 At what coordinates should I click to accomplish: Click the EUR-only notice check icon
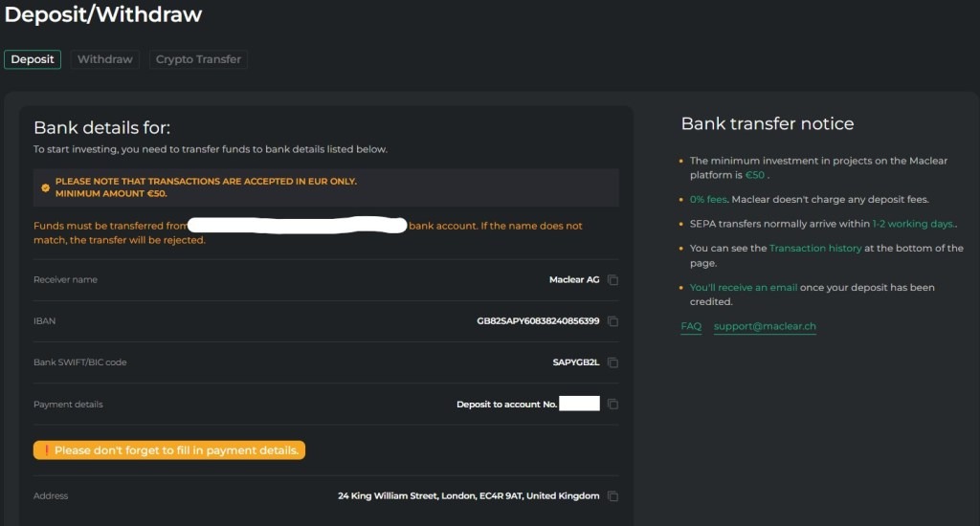(x=45, y=187)
